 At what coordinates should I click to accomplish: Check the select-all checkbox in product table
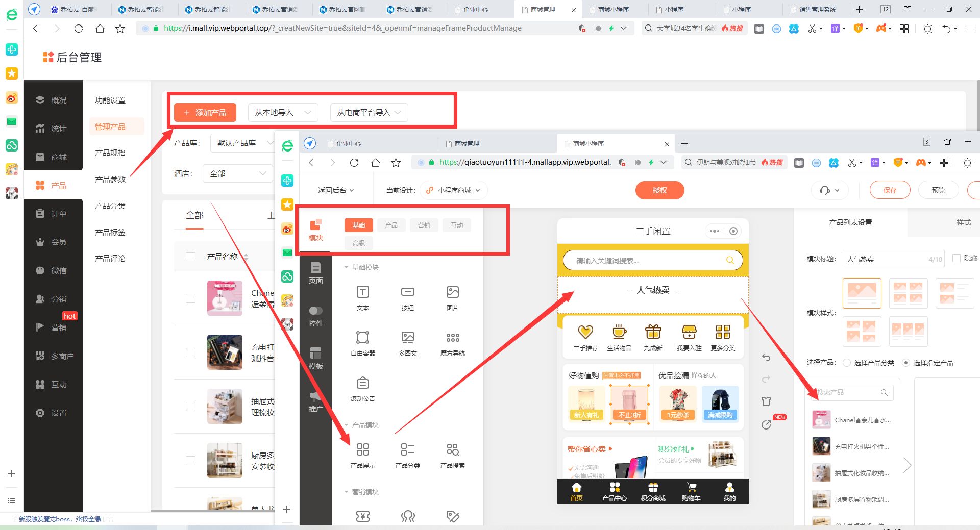[x=190, y=256]
